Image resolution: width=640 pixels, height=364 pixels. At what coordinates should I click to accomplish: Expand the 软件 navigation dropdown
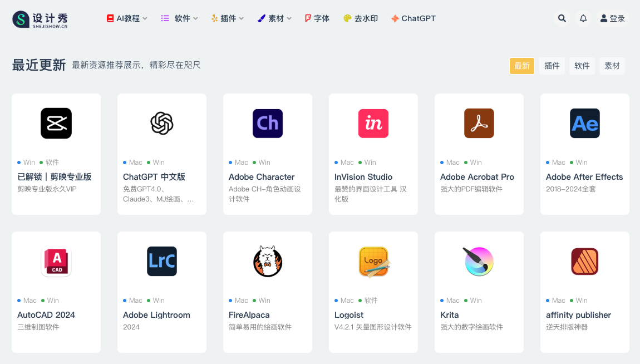pyautogui.click(x=180, y=18)
